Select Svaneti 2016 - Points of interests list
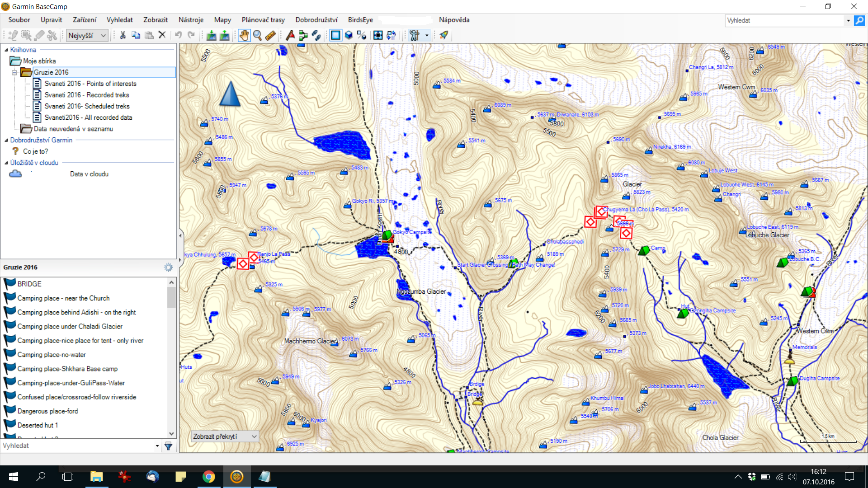Screen dimensions: 868x488 point(90,84)
